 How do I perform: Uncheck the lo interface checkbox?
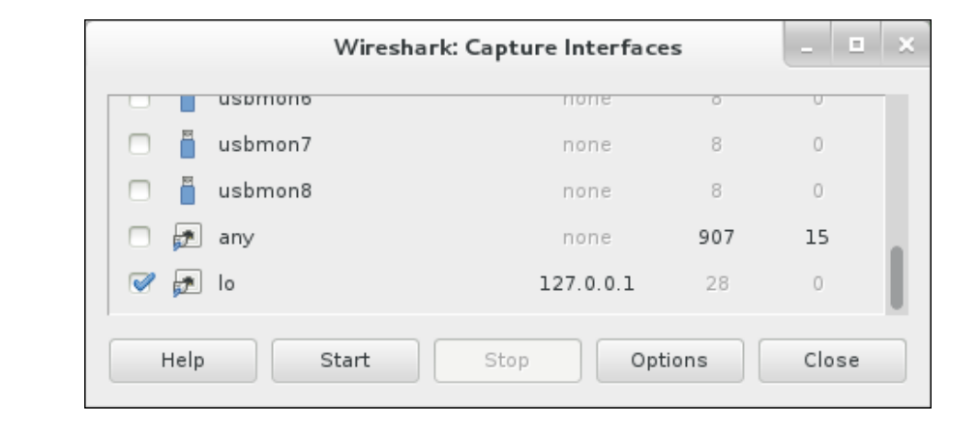[140, 283]
